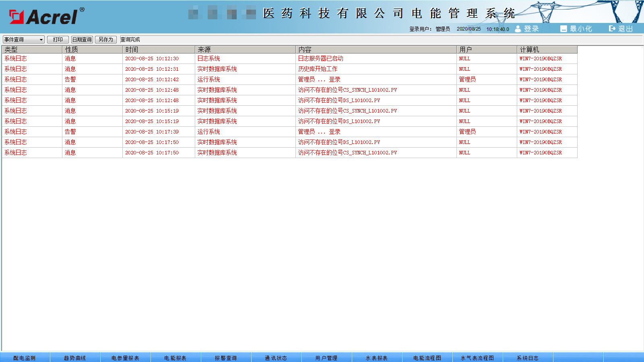Select the 历史库开始工作 log entry
The width and height of the screenshot is (644, 362).
click(318, 69)
